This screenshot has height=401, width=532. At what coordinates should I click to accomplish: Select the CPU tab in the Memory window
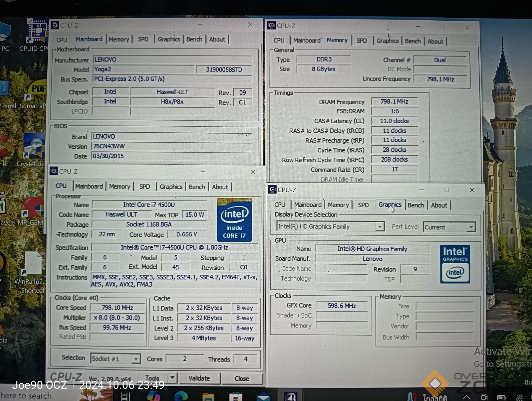point(279,40)
